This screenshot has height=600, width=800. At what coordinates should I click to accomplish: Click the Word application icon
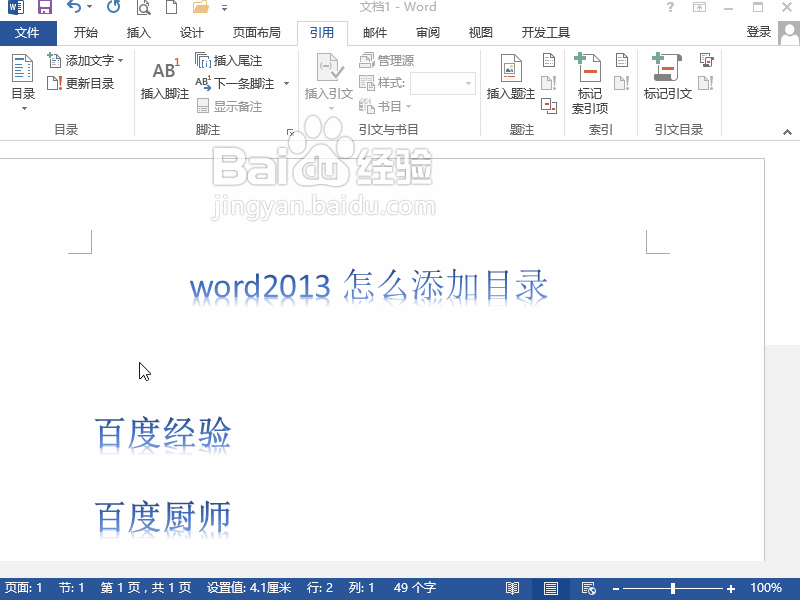pyautogui.click(x=16, y=7)
